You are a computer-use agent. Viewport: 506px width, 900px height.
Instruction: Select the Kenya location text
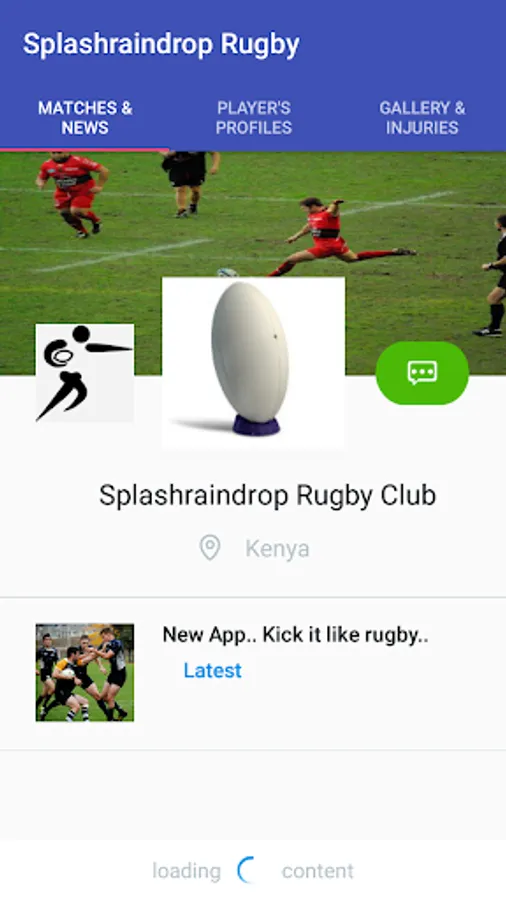[x=277, y=549]
